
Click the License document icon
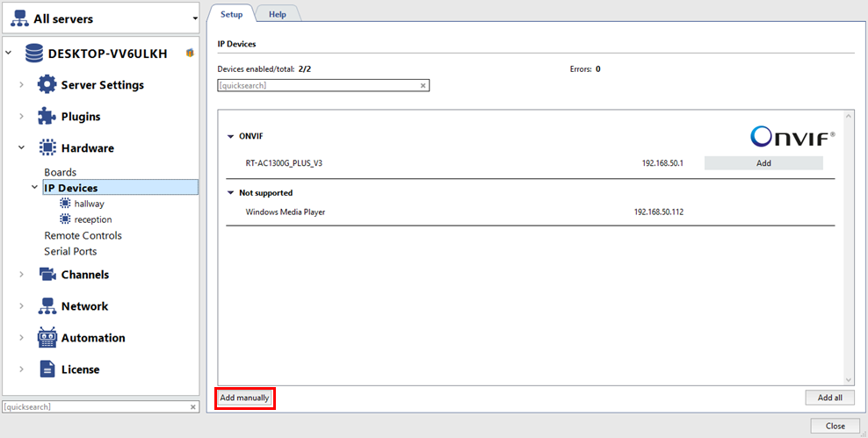click(47, 370)
